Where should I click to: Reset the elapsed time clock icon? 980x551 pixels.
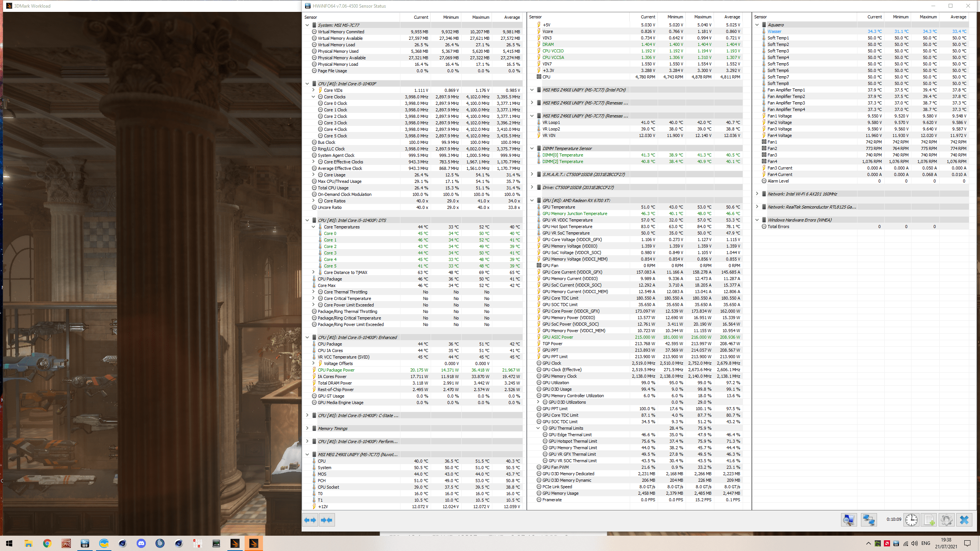pyautogui.click(x=911, y=520)
